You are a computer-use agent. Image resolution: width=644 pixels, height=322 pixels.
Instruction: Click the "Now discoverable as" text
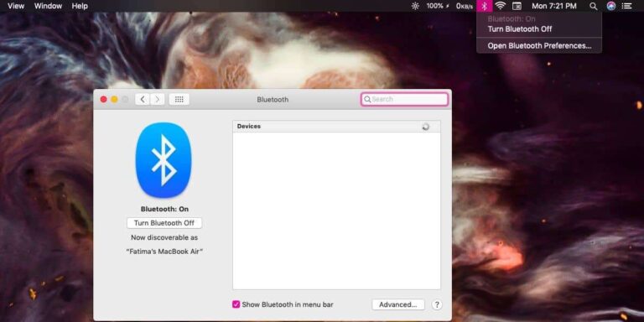(x=164, y=237)
